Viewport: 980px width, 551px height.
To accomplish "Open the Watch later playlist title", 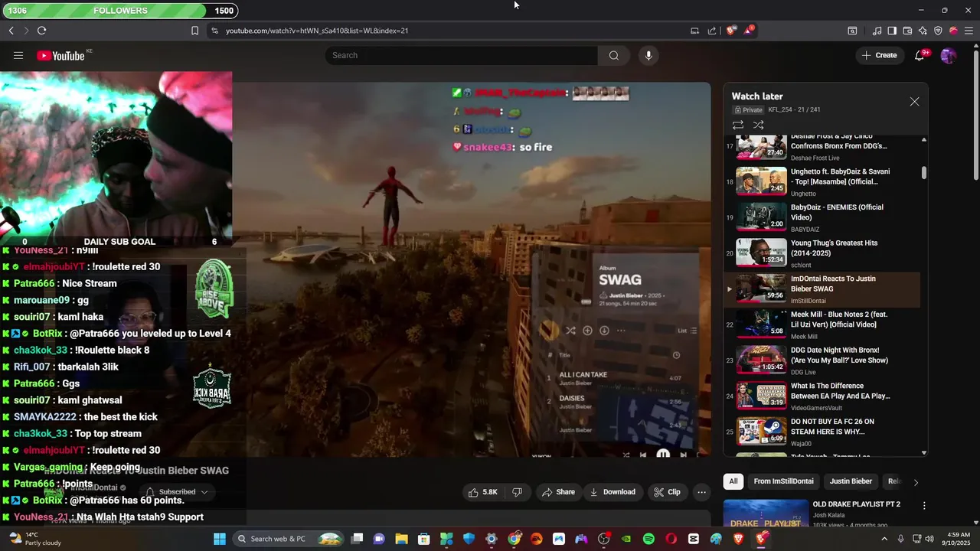I will coord(756,96).
